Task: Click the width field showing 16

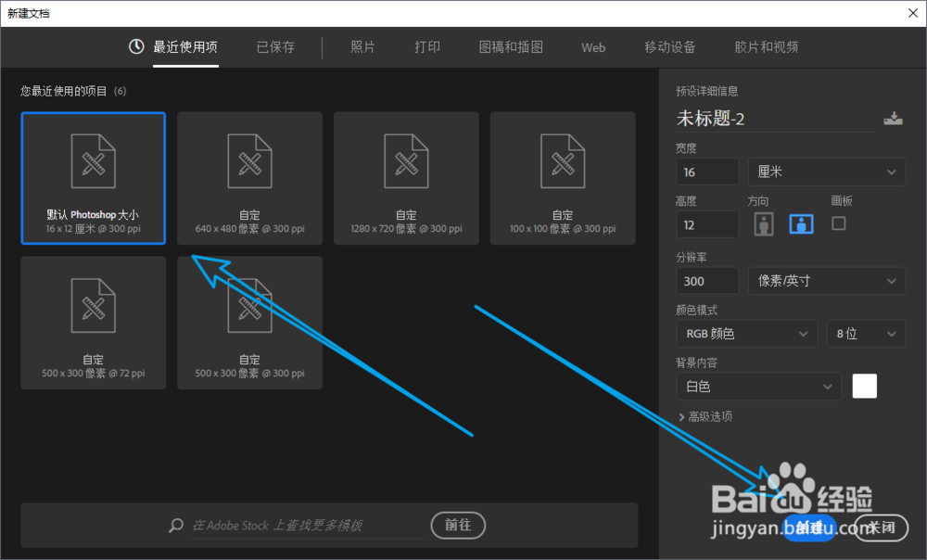Action: tap(707, 172)
